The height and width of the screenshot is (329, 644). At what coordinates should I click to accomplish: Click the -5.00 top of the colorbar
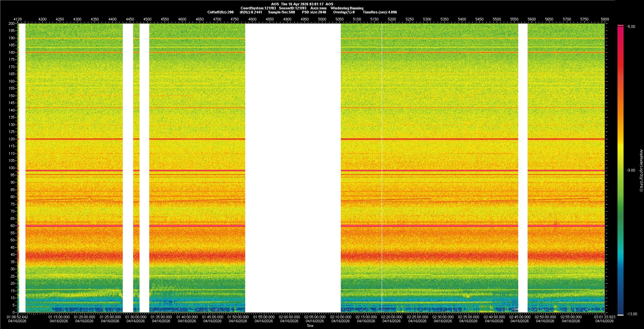[631, 27]
